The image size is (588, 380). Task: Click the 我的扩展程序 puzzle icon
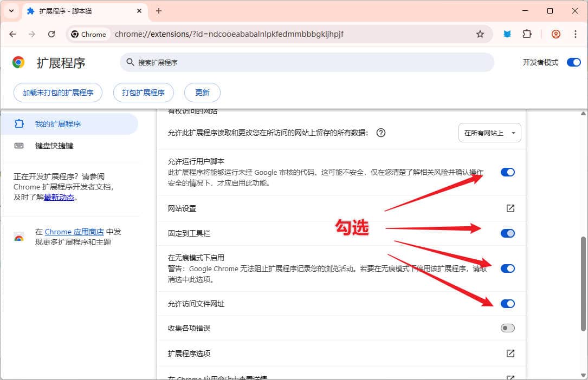click(x=19, y=124)
